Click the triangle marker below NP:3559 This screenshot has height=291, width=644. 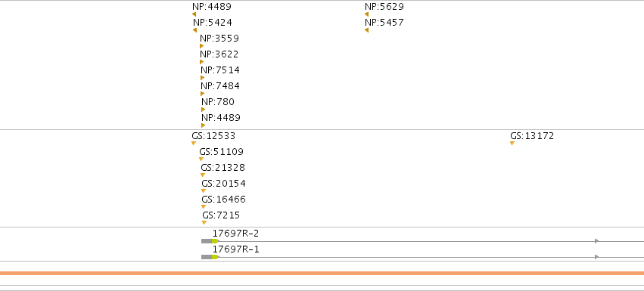coord(201,46)
